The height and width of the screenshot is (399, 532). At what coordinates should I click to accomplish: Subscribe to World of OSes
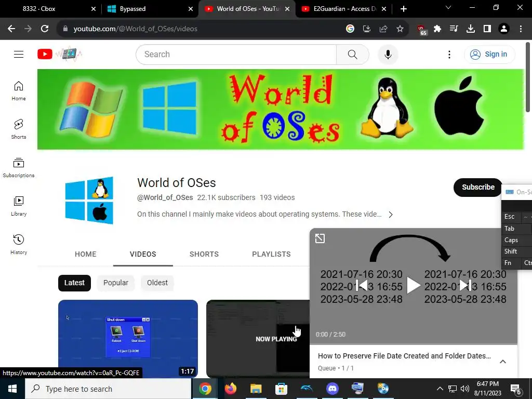[478, 187]
